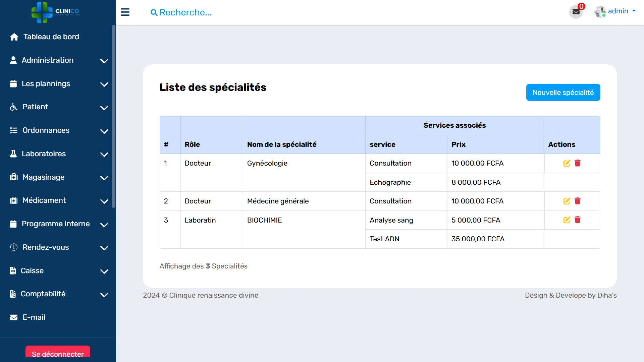Click the edit icon for BIOCHIMIE
Screen dimensions: 644x362
[x=567, y=220]
